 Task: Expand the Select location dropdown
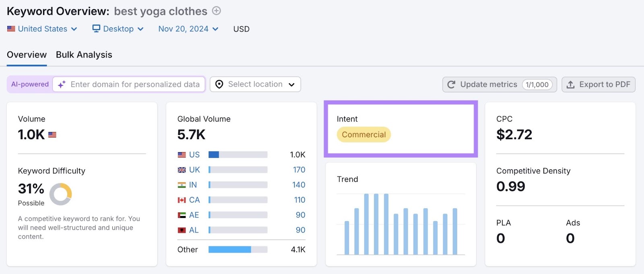[x=255, y=84]
